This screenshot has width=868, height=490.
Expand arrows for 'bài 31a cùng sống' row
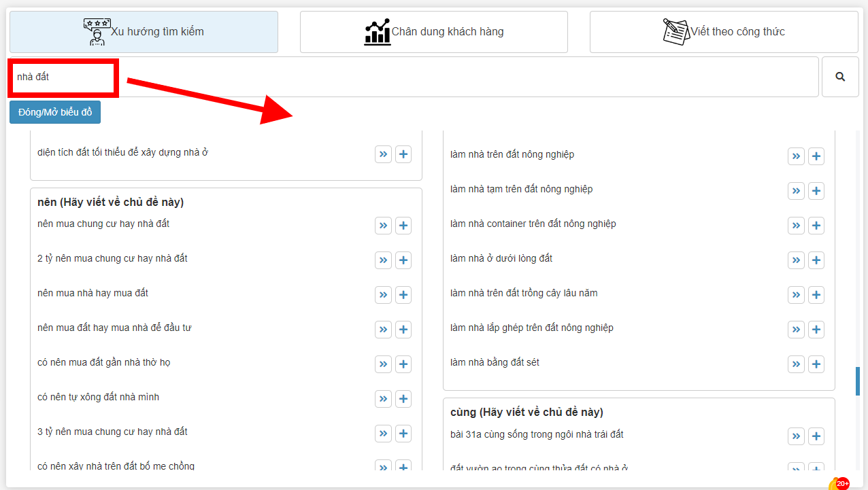[796, 436]
